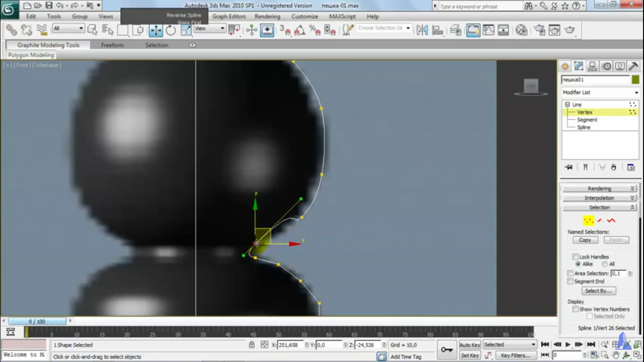644x362 pixels.
Task: Open the selection filter All dropdown
Action: pyautogui.click(x=68, y=28)
